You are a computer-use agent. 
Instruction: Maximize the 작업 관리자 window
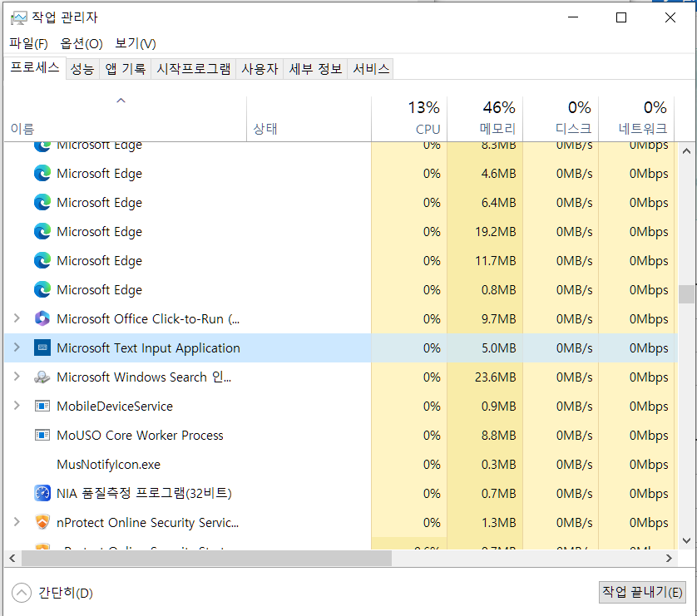click(621, 17)
